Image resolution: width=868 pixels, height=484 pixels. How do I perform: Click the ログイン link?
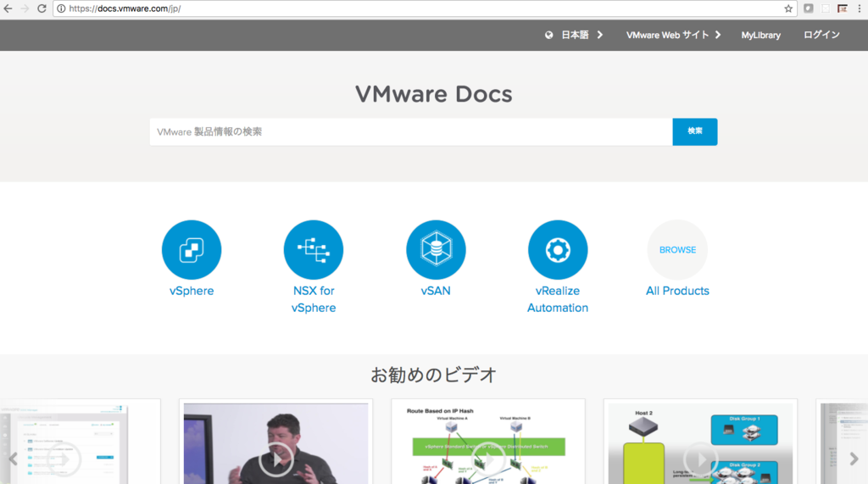[x=821, y=35]
